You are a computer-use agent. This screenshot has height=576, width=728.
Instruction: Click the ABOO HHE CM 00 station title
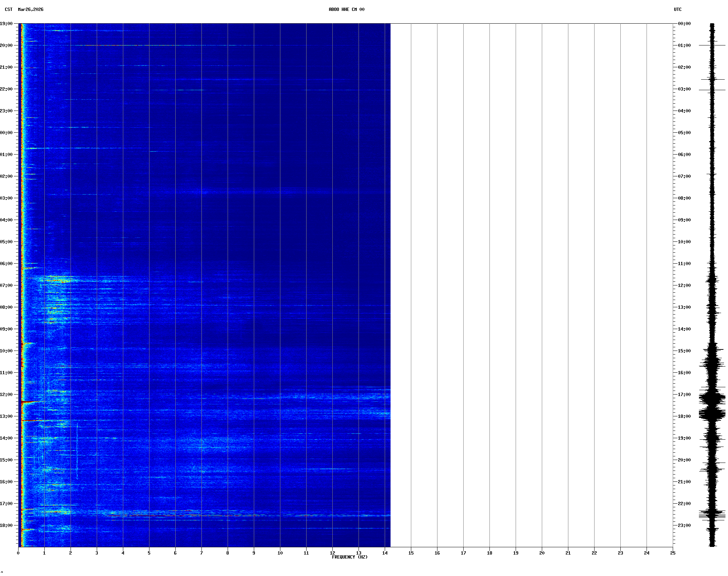346,9
